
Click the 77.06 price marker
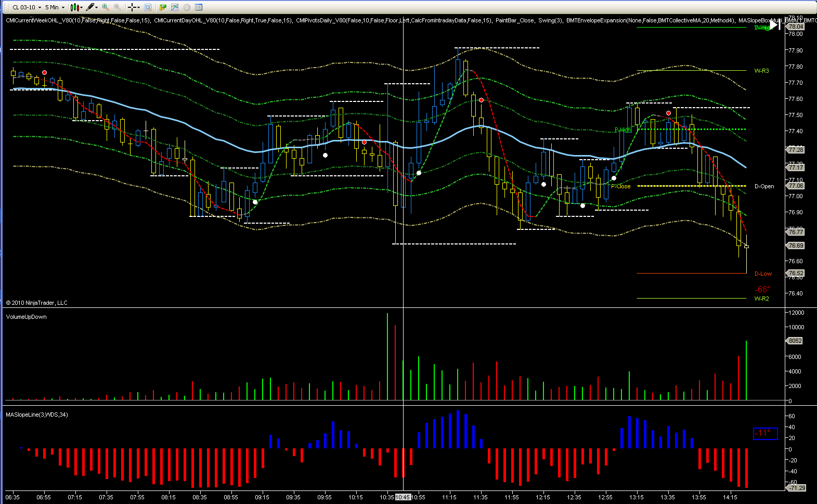tap(795, 186)
